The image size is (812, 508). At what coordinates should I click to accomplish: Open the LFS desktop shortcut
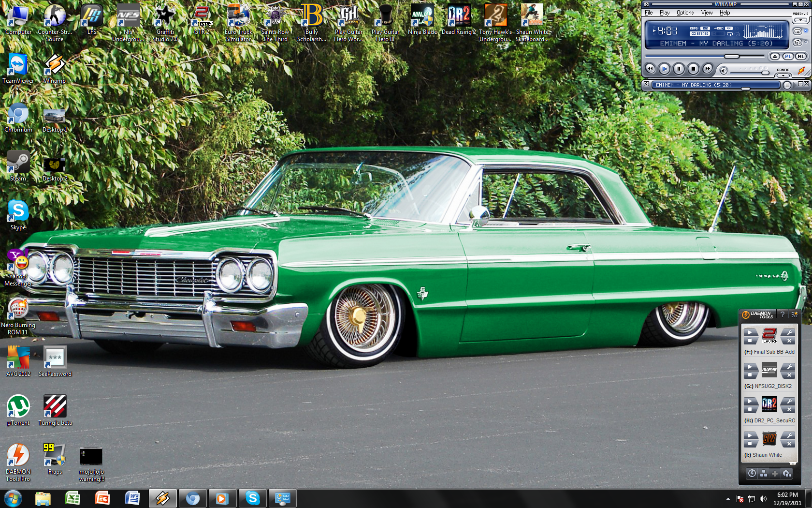pyautogui.click(x=92, y=19)
